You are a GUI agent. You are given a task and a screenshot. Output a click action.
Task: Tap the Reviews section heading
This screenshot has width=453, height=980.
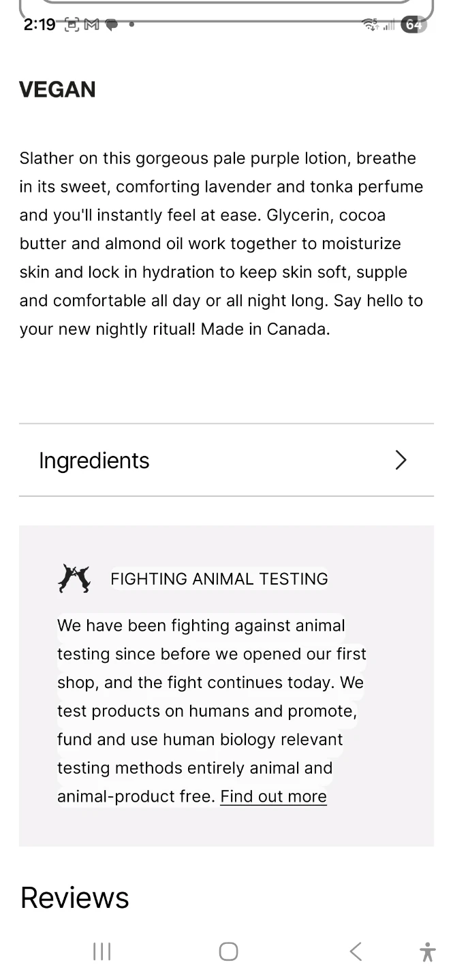coord(74,898)
